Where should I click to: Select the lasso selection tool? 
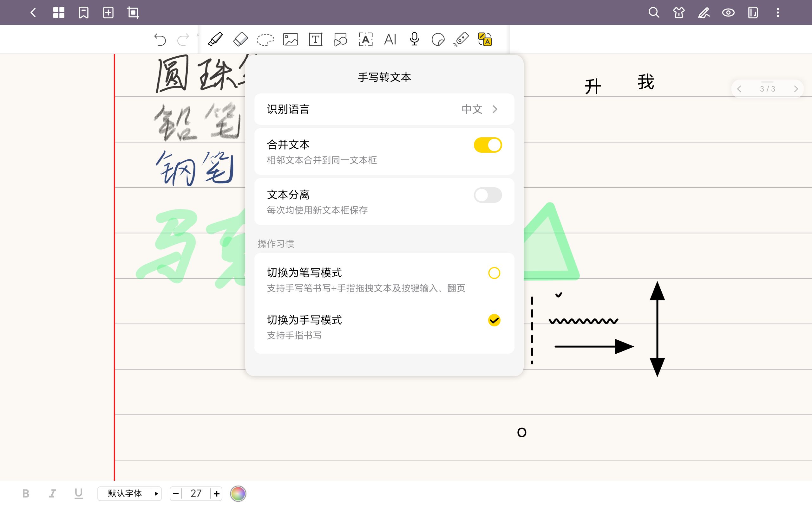(265, 39)
